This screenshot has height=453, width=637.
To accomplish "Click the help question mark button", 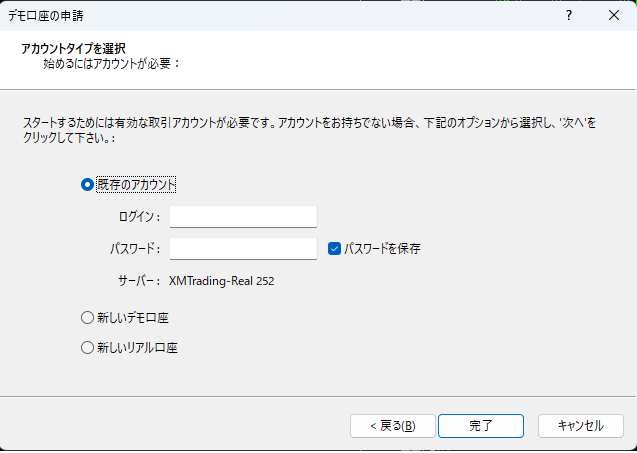I will [x=569, y=15].
